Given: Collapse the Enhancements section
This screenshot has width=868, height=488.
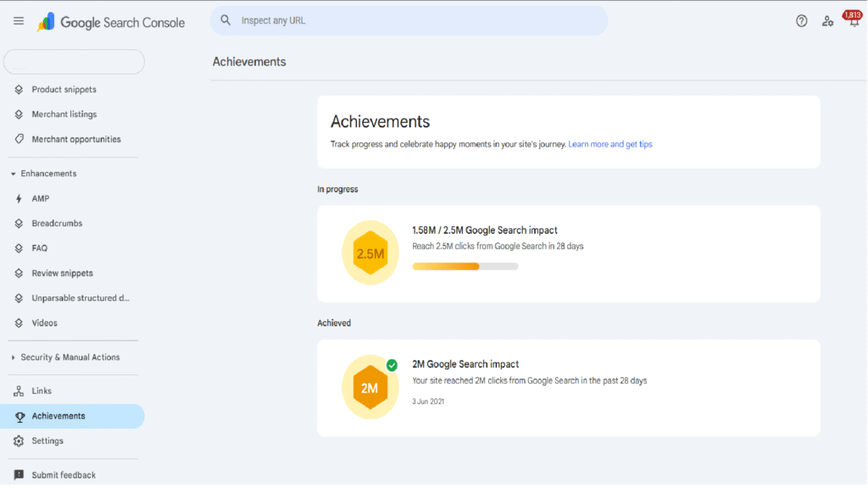Looking at the screenshot, I should (x=43, y=174).
